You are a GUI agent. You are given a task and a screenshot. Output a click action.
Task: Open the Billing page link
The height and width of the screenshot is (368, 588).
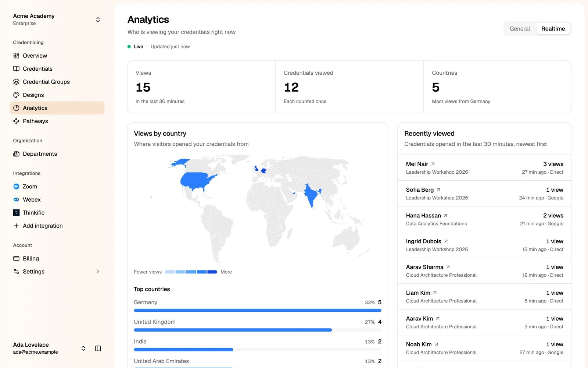point(57,258)
